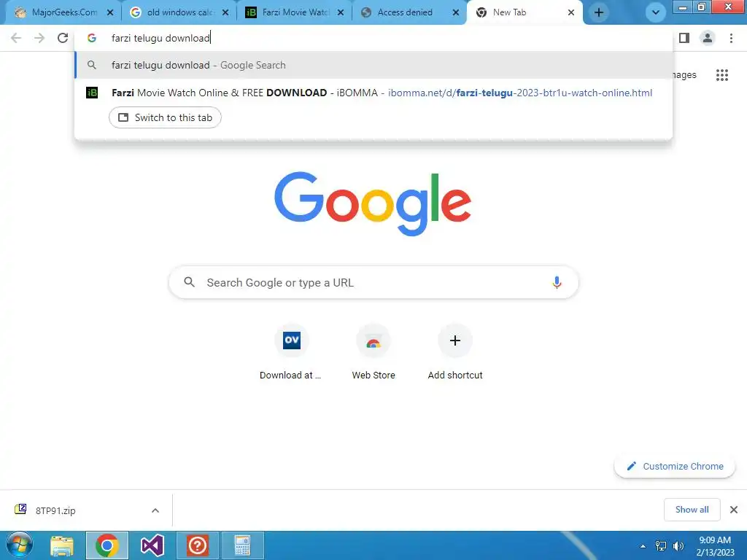This screenshot has height=560, width=747.
Task: Close the downloads bar
Action: click(x=734, y=510)
